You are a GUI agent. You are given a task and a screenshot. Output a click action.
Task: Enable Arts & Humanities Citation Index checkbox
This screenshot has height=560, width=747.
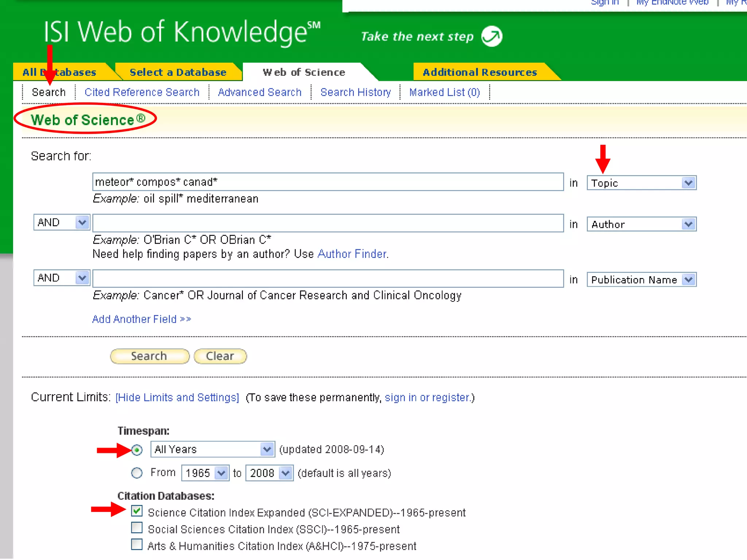click(137, 544)
